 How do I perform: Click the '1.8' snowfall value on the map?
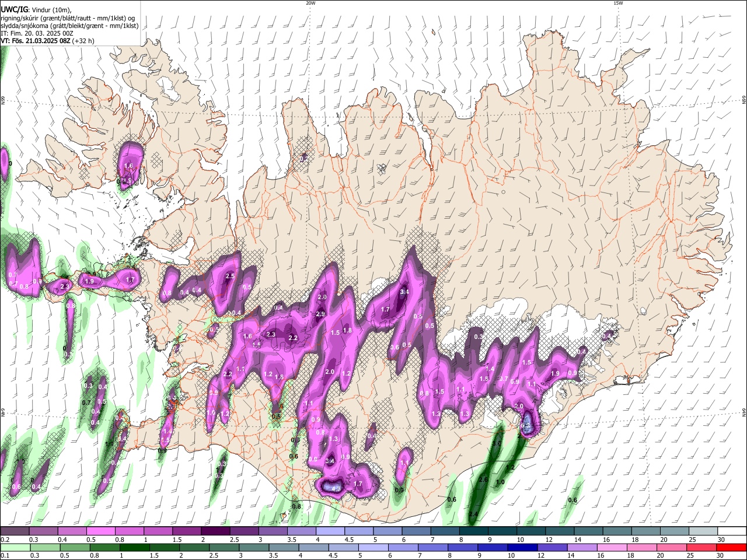point(347,330)
